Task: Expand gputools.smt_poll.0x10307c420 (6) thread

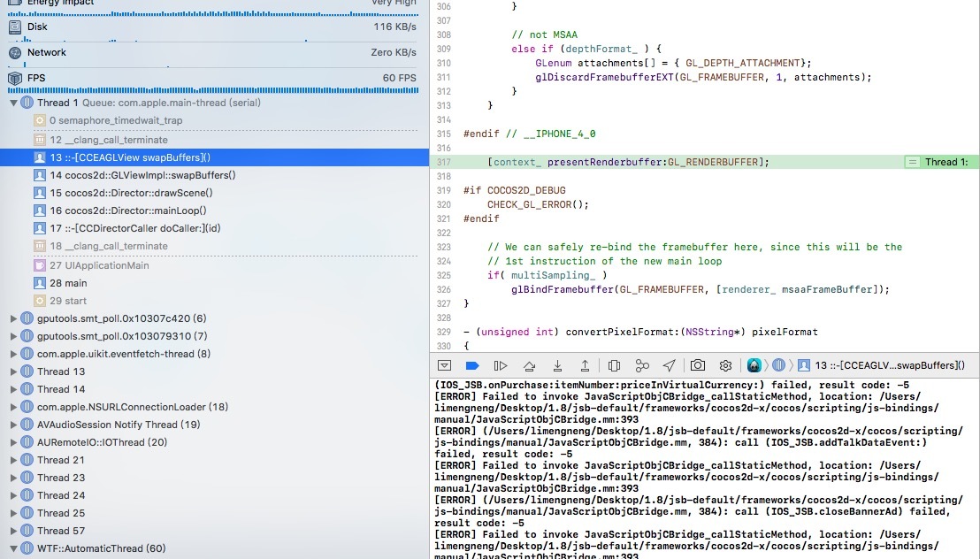Action: point(13,318)
